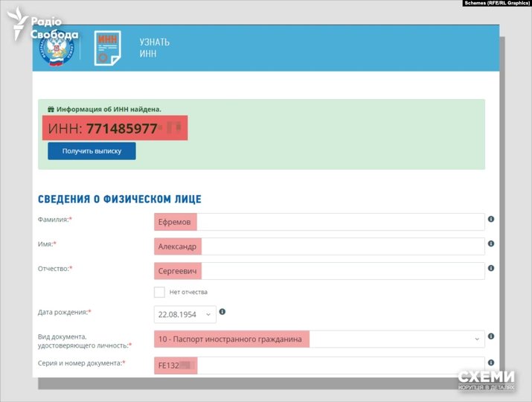
Task: Click the gift icon near Информация об ИНН найдена
Action: pyautogui.click(x=51, y=109)
